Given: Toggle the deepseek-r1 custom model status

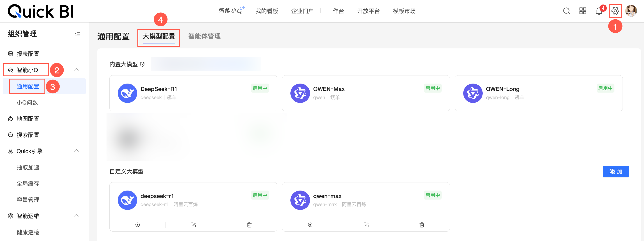Looking at the screenshot, I should (137, 225).
